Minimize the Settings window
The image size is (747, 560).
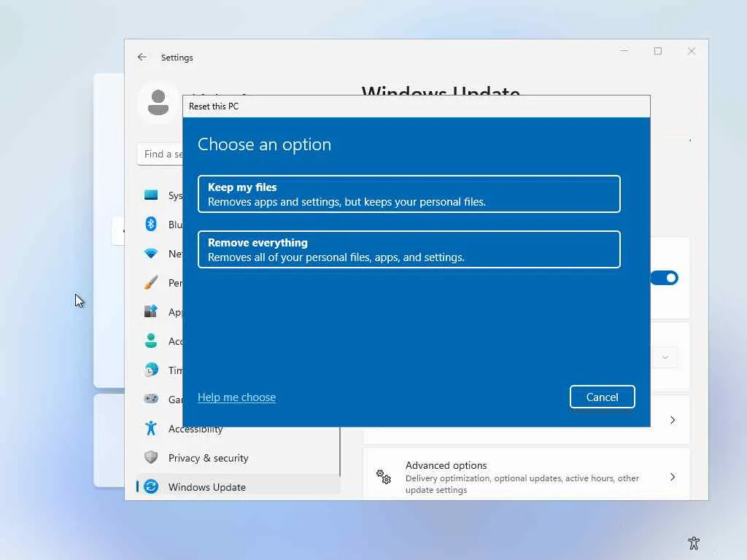[624, 51]
